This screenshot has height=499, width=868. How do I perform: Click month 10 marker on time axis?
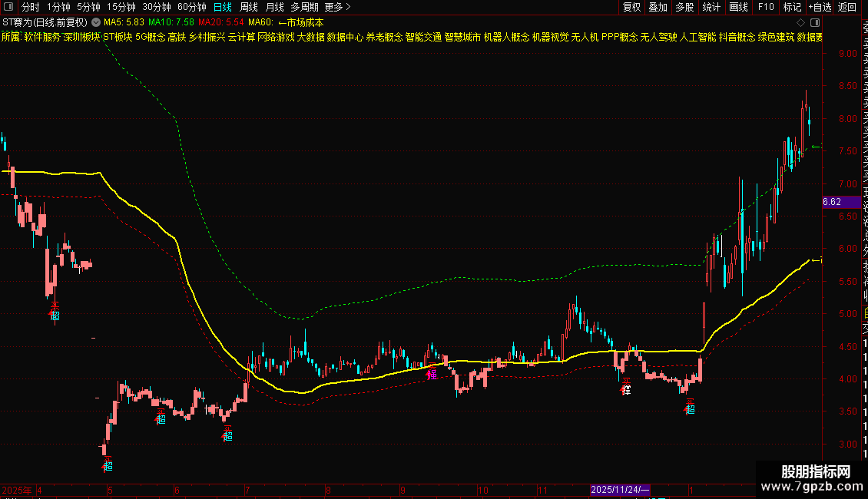[x=482, y=490]
